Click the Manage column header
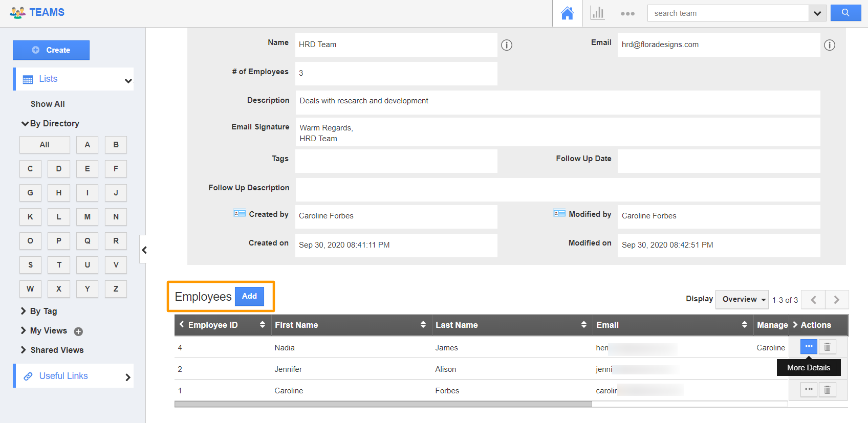The image size is (868, 423). tap(772, 325)
